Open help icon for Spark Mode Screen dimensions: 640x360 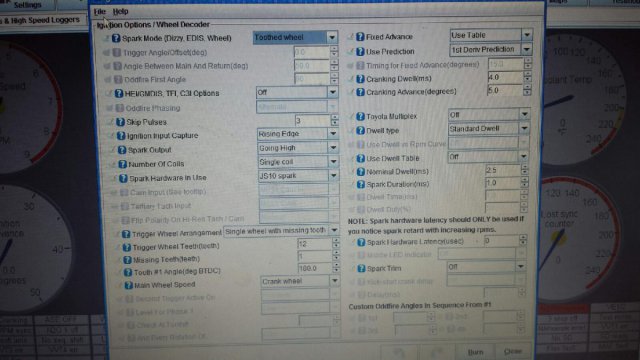click(x=116, y=38)
